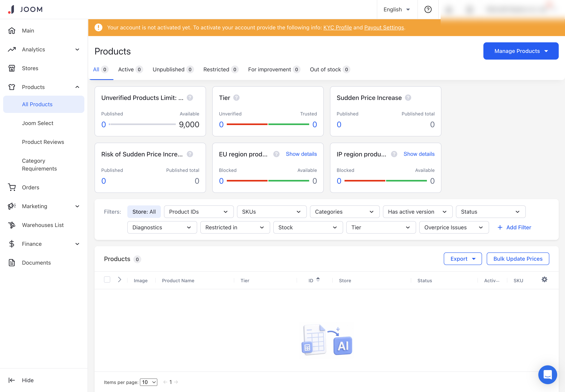Open the Categories filter dropdown
The width and height of the screenshot is (565, 392).
(x=345, y=212)
